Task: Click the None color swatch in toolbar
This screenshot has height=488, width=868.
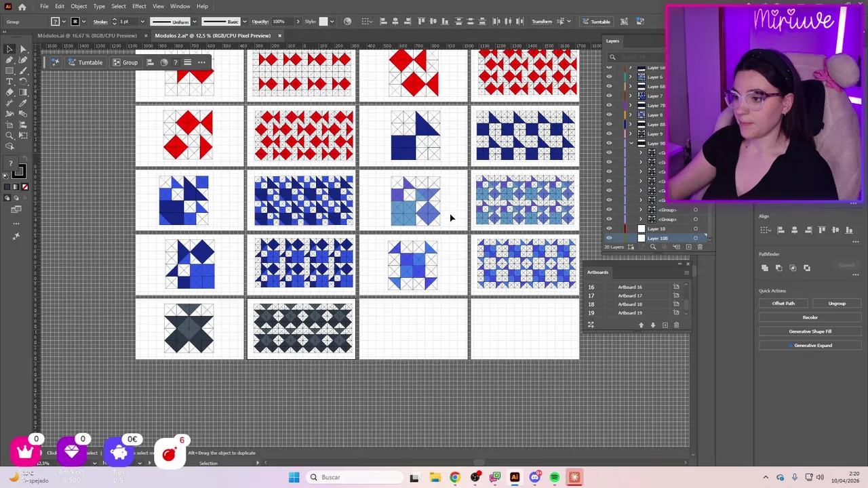Action: point(25,187)
